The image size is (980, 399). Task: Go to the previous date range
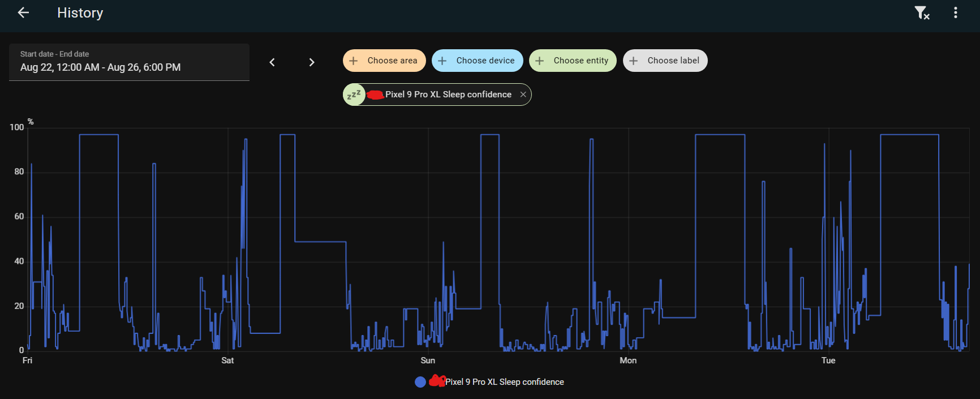pyautogui.click(x=272, y=62)
